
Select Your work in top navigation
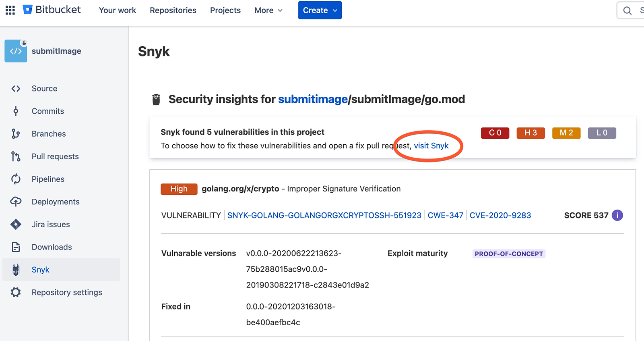(118, 10)
